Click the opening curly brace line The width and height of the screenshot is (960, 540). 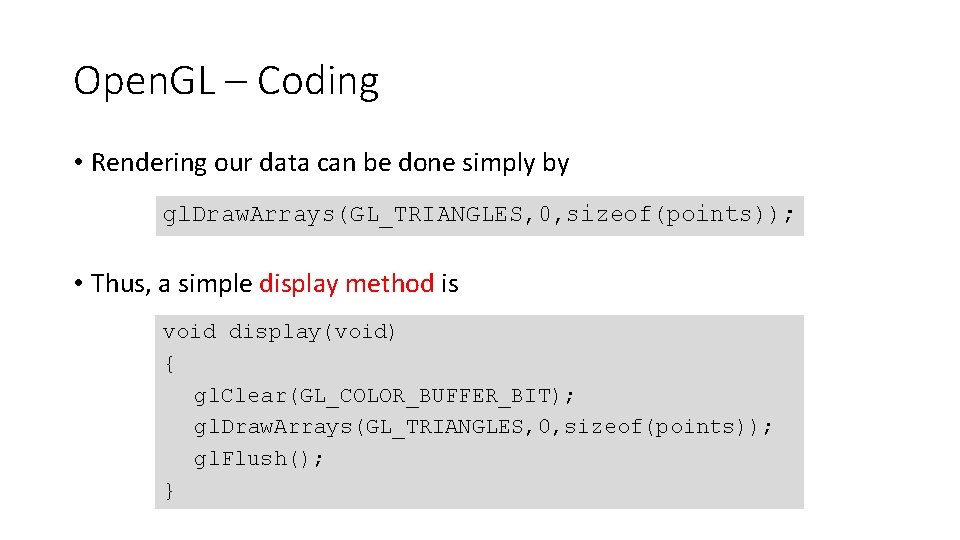(169, 364)
